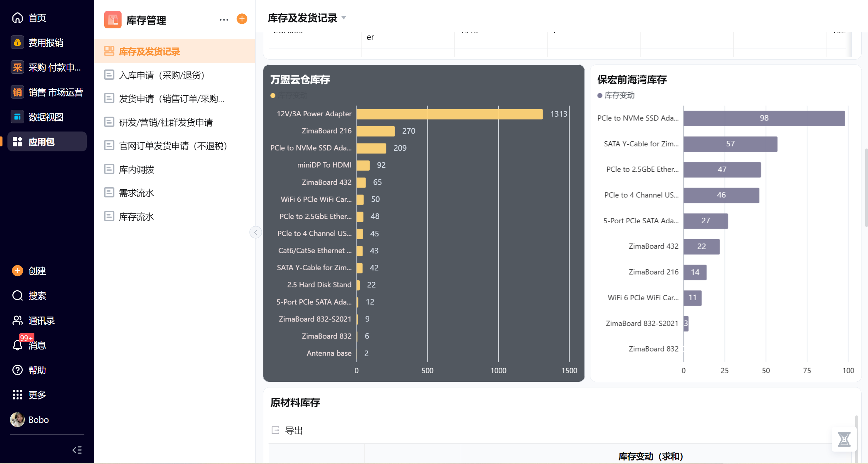This screenshot has height=464, width=868.
Task: Click the 导出 export button
Action: 287,430
